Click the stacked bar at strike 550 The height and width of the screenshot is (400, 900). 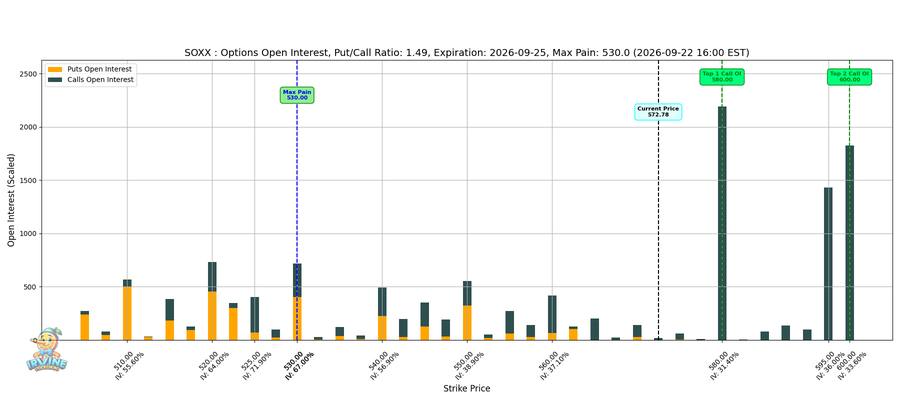click(x=467, y=310)
